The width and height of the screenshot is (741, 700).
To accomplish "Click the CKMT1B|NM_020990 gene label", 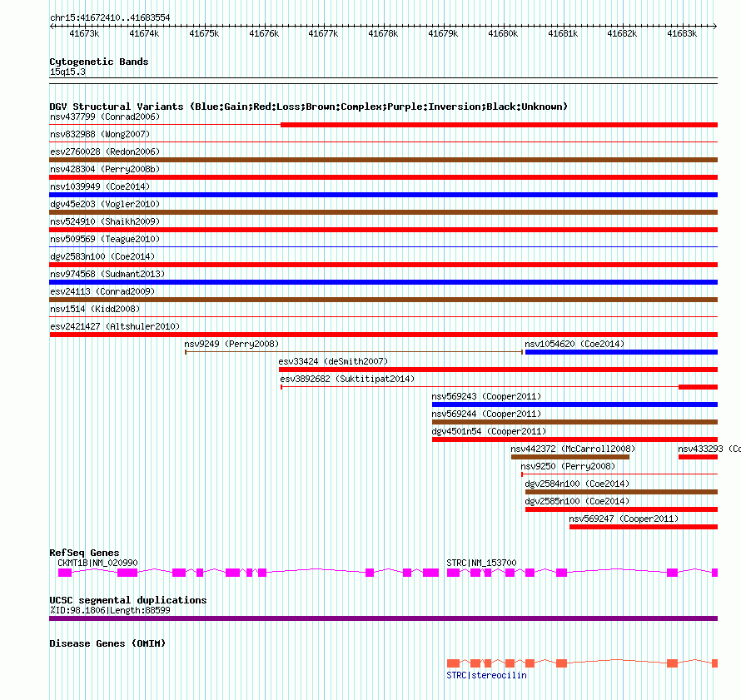I will tap(97, 563).
